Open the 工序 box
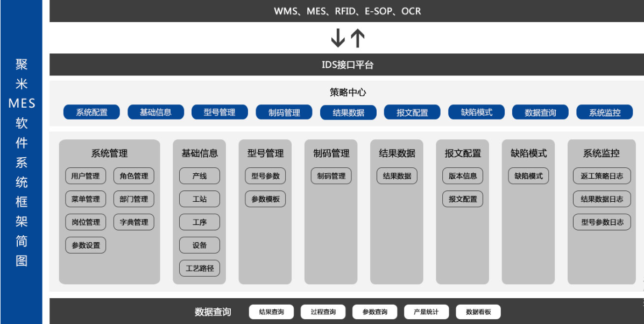The height and width of the screenshot is (324, 644). pyautogui.click(x=200, y=222)
